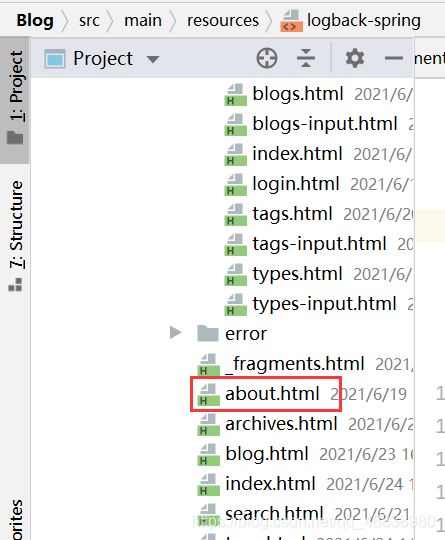Select admin index.html dated 2021/6/

[x=297, y=154]
